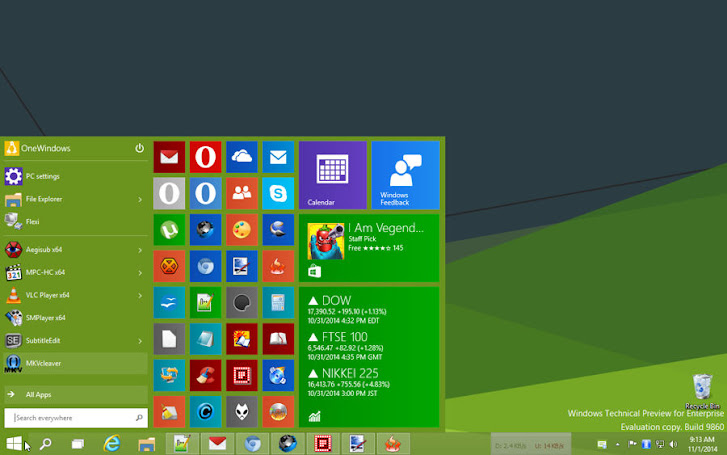Launch the OneDrive cloud tile
727x455 pixels.
pos(242,157)
